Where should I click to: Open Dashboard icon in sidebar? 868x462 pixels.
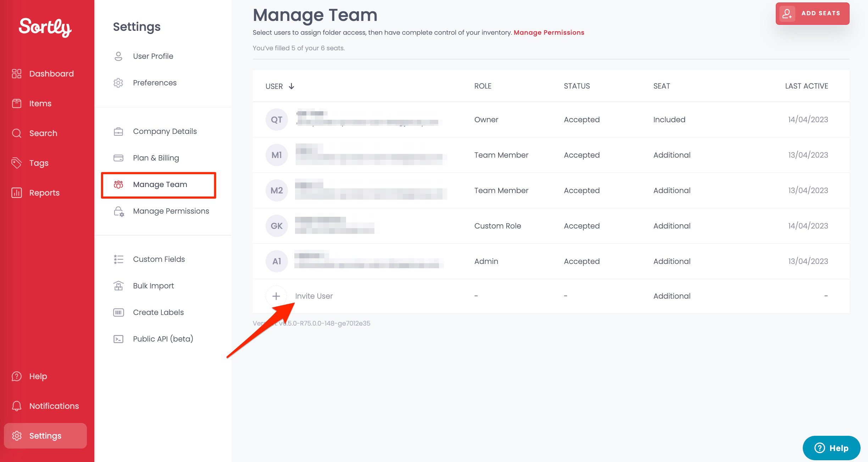click(x=17, y=74)
